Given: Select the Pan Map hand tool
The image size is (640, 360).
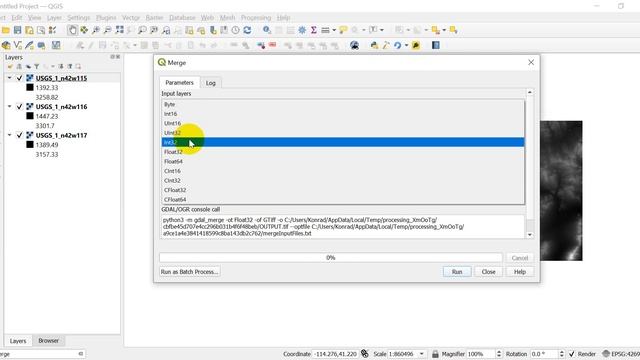Looking at the screenshot, I should point(72,30).
